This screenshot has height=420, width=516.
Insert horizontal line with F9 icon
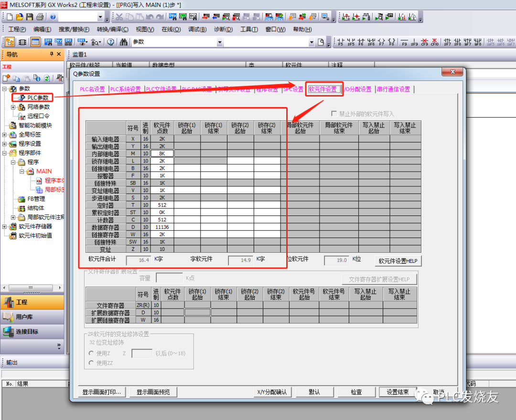404,42
